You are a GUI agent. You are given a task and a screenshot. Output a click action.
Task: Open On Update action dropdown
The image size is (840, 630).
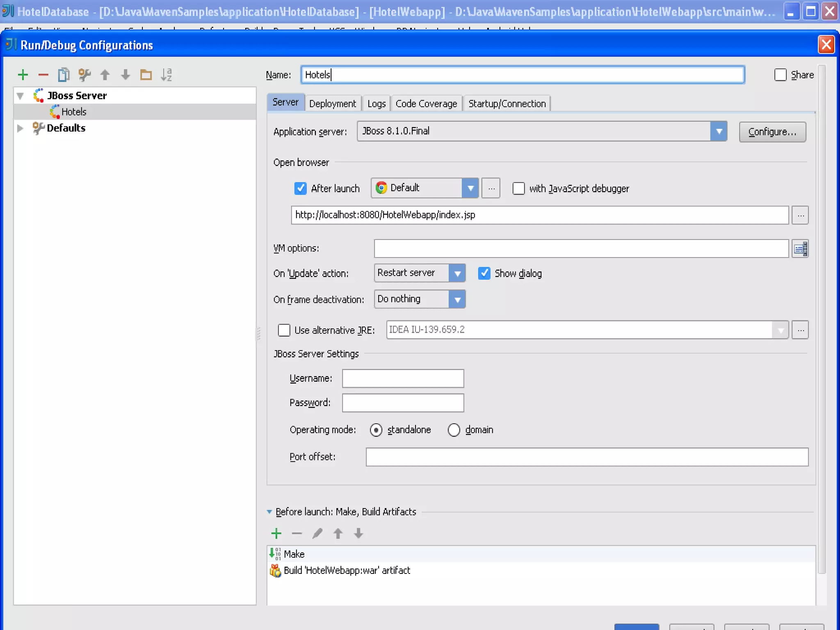point(457,273)
